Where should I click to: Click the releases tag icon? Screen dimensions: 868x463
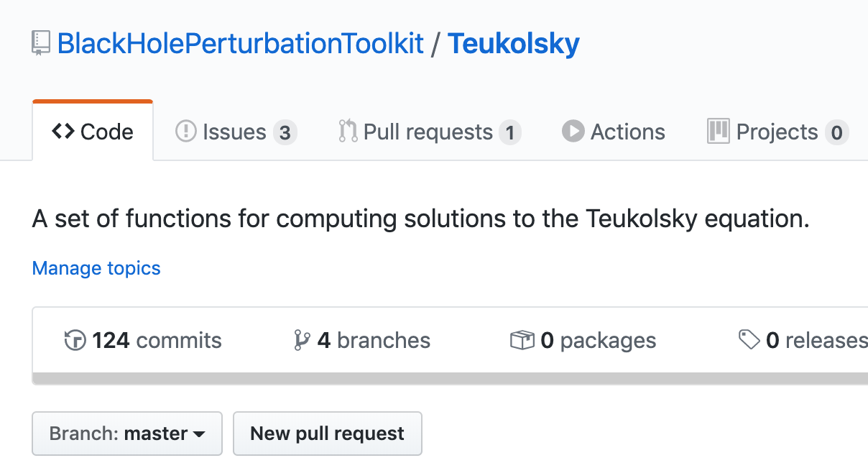coord(749,340)
